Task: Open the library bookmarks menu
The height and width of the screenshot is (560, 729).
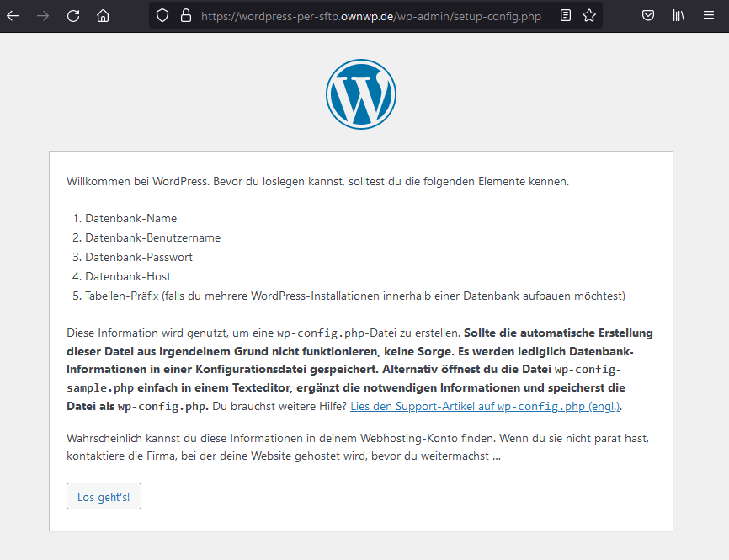Action: (x=678, y=16)
